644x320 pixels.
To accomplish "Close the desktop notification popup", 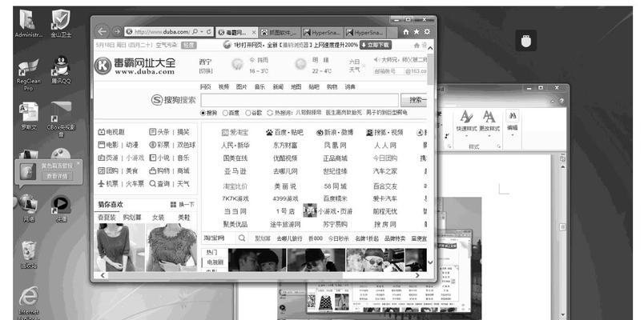I will [x=78, y=163].
